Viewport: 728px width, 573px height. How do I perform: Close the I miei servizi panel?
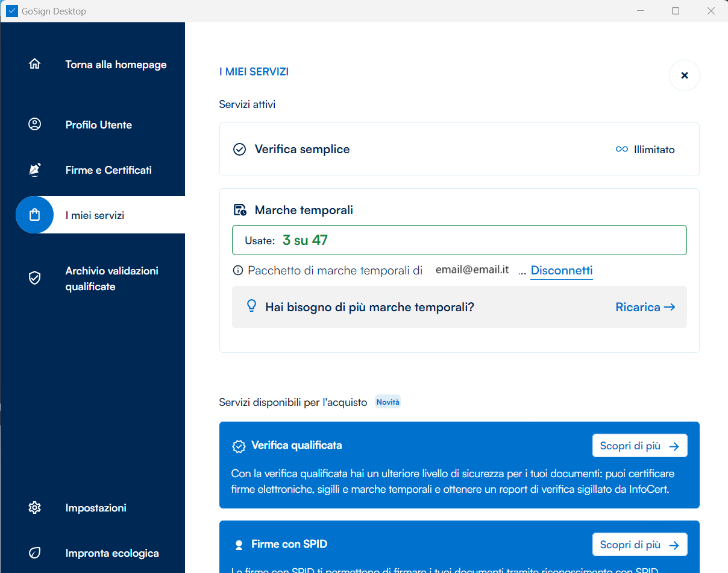(684, 75)
